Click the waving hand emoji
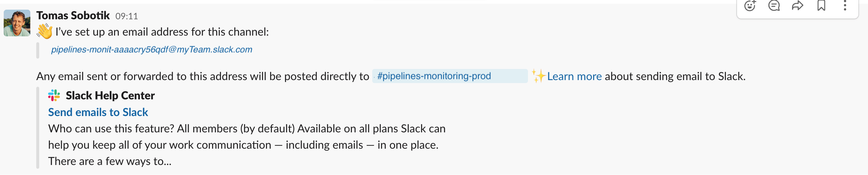The width and height of the screenshot is (868, 175). point(44,32)
